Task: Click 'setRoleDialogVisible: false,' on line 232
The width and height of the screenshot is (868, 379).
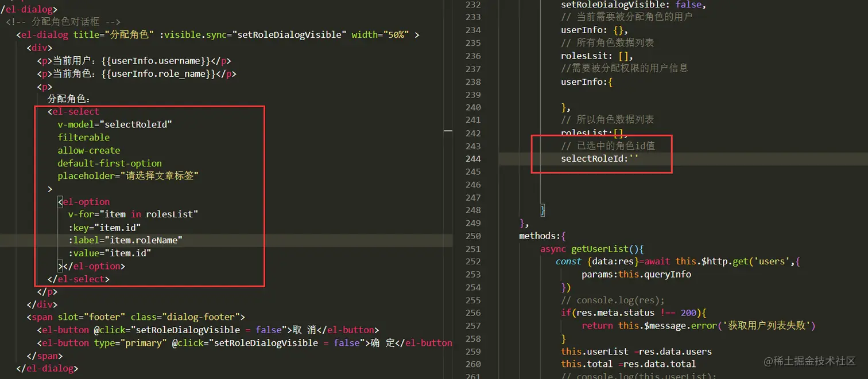Action: pyautogui.click(x=634, y=5)
